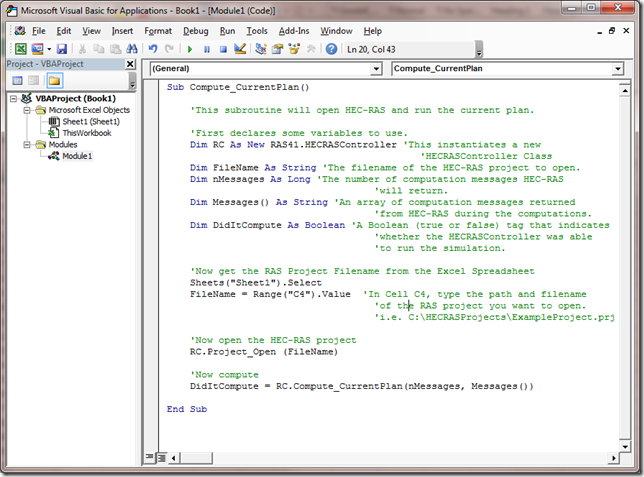Close the Project - VBAProject panel
The height and width of the screenshot is (477, 644).
(x=130, y=64)
